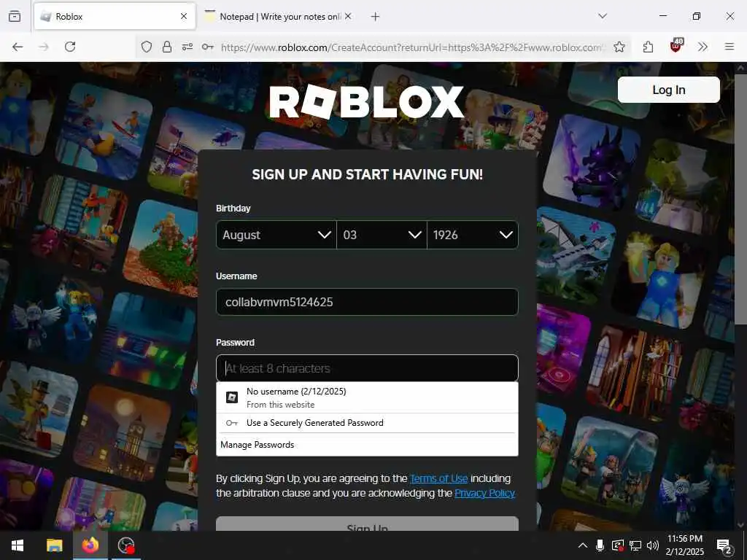Open the notification center icon
This screenshot has width=747, height=560.
point(724,546)
